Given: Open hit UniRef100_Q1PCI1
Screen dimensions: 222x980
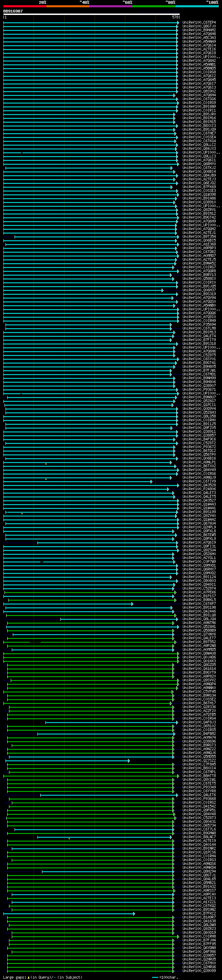Looking at the screenshot, I should pos(199,405).
